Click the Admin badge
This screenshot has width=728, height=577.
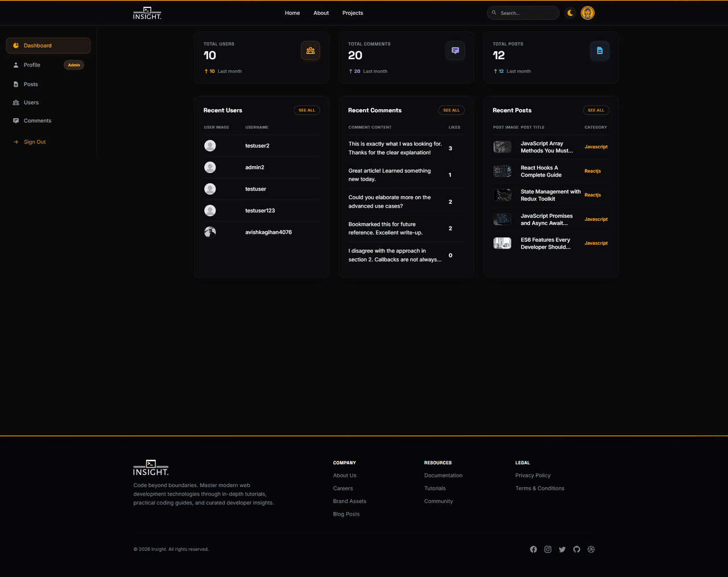74,65
